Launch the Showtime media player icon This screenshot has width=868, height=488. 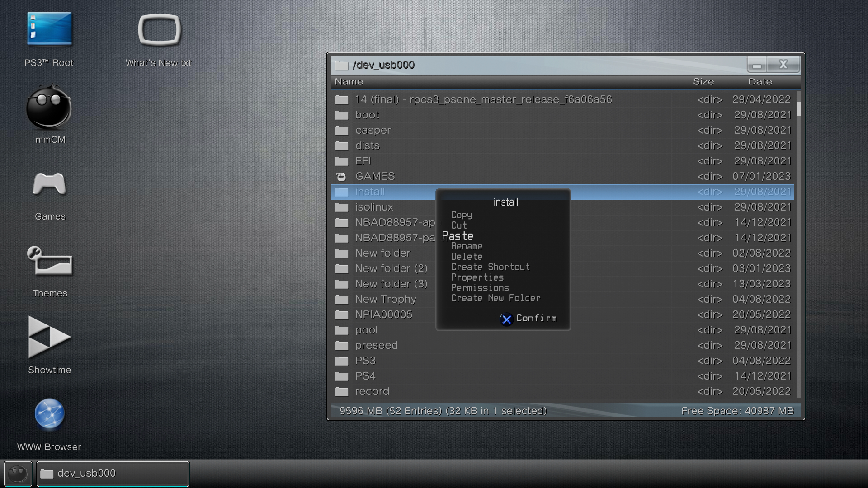pyautogui.click(x=49, y=337)
